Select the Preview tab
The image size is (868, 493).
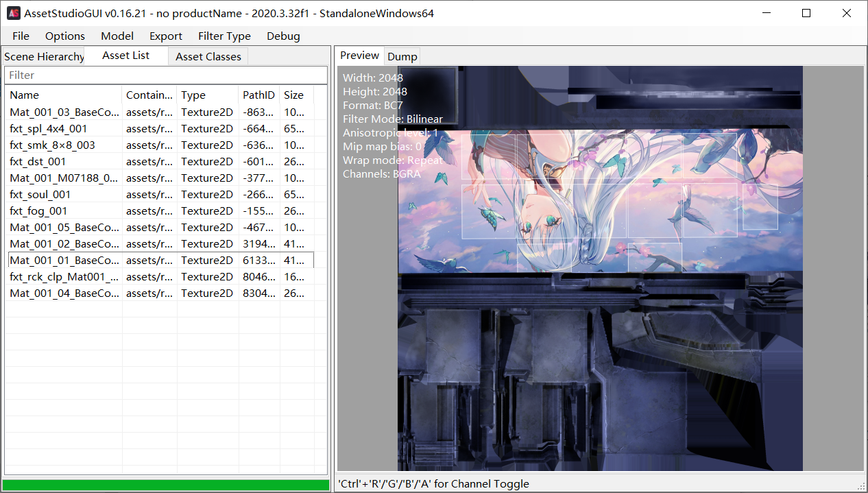coord(360,56)
